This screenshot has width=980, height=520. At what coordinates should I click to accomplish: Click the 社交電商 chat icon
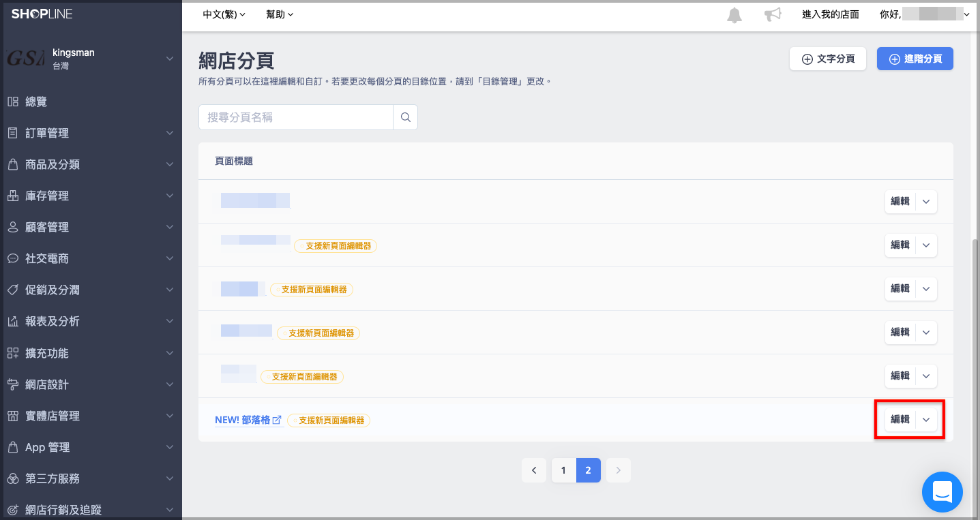coord(13,258)
